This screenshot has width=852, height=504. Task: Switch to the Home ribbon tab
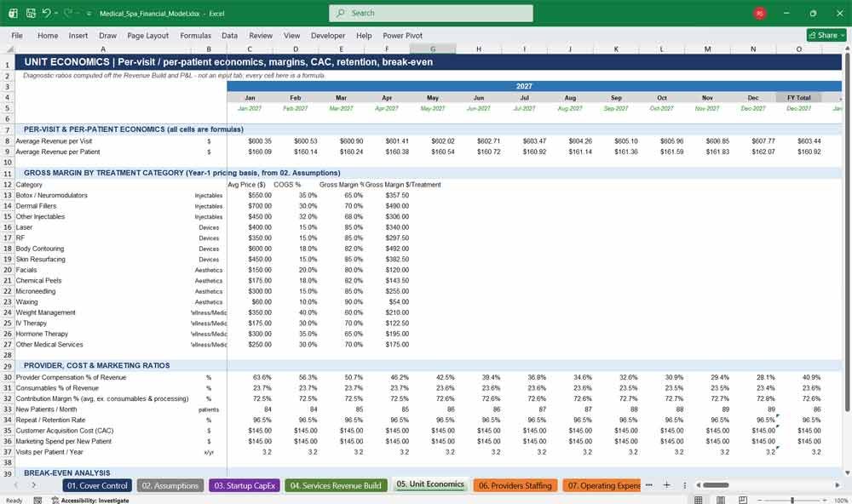click(48, 35)
